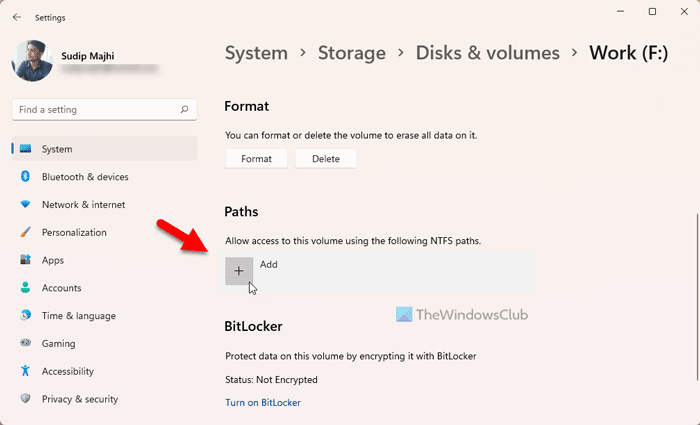
Task: Delete the volume with Delete button
Action: pyautogui.click(x=326, y=158)
